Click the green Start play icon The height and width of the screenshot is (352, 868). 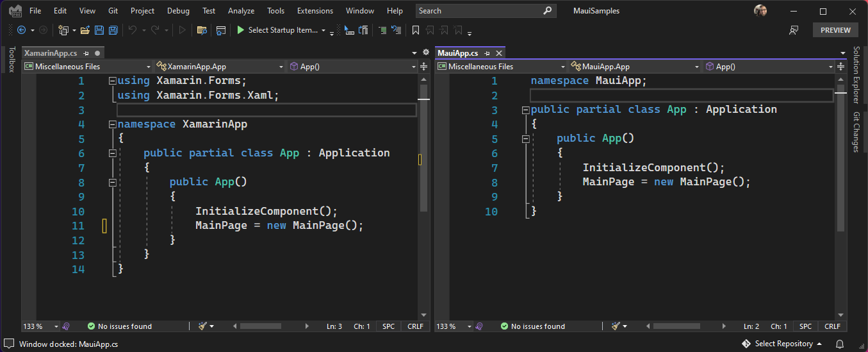(x=240, y=30)
